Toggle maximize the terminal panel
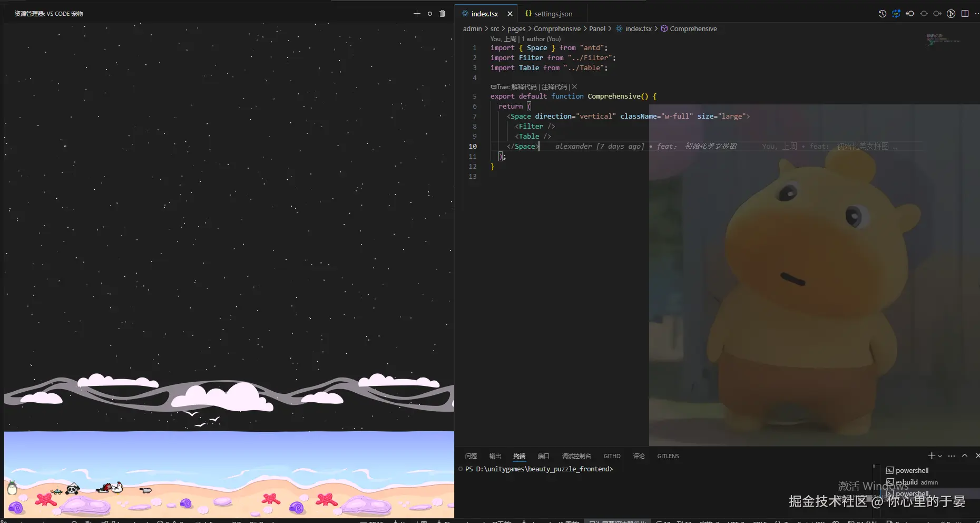Screen dimensions: 980x523 coord(964,456)
